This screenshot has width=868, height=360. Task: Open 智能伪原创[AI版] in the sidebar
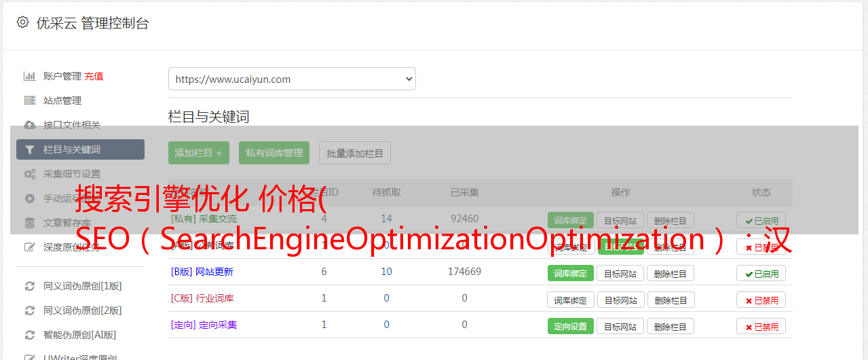(80, 335)
